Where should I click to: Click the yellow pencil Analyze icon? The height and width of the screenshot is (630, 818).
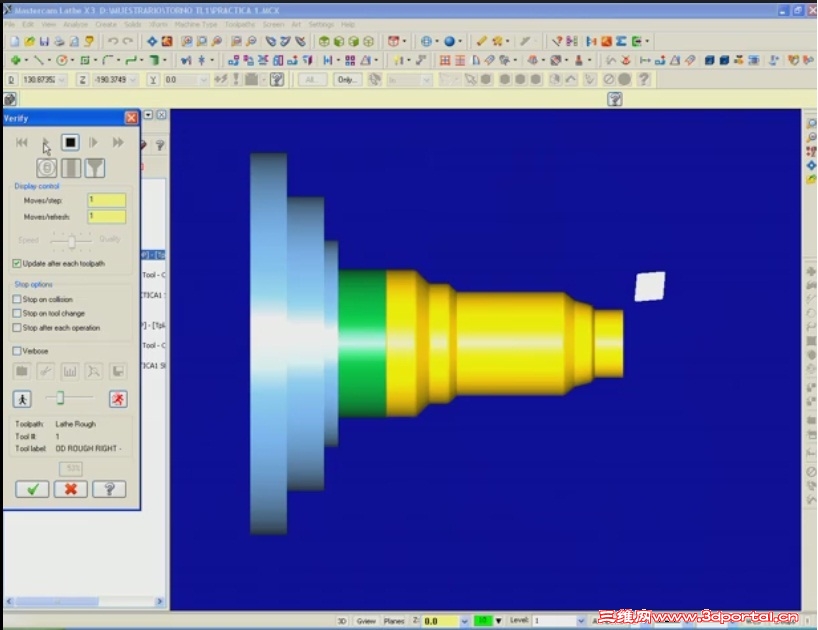(x=482, y=41)
